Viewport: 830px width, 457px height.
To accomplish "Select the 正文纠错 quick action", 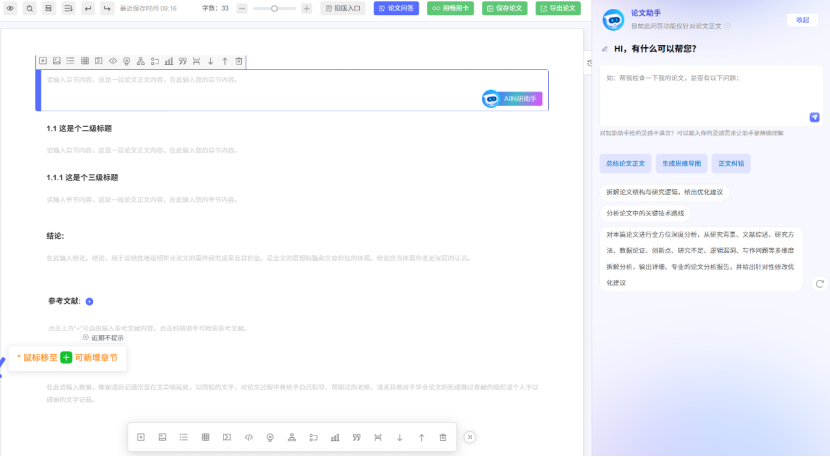I will point(731,164).
